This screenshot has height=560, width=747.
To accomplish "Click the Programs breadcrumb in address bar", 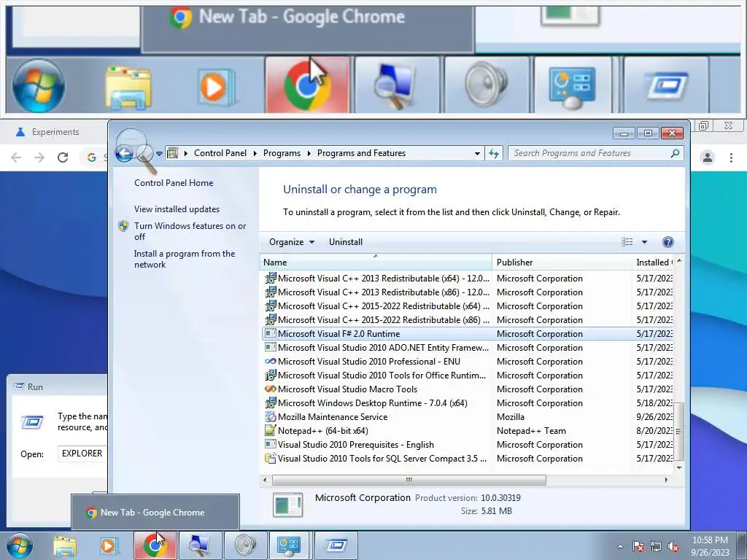I will coord(282,153).
